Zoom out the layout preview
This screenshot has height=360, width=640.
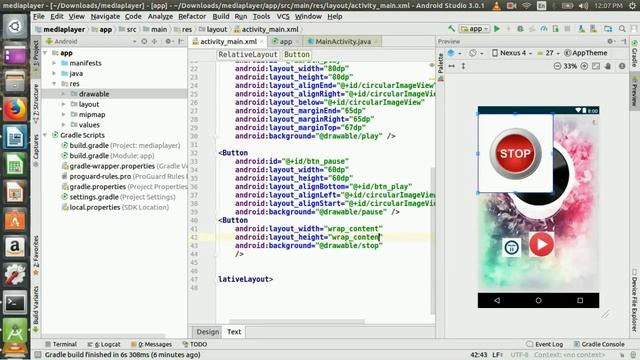click(x=557, y=66)
